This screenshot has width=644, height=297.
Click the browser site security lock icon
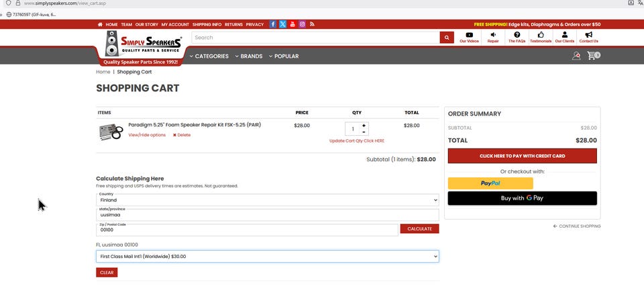coord(17,3)
